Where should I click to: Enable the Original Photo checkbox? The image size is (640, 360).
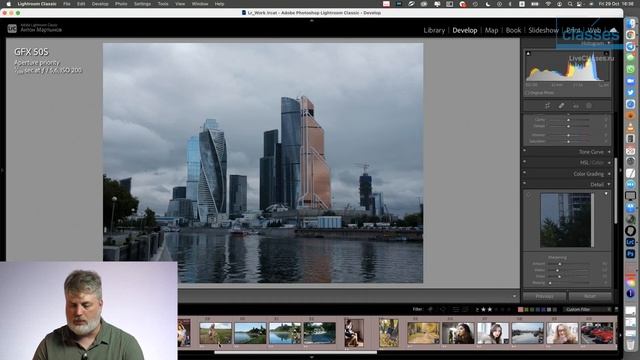[527, 93]
